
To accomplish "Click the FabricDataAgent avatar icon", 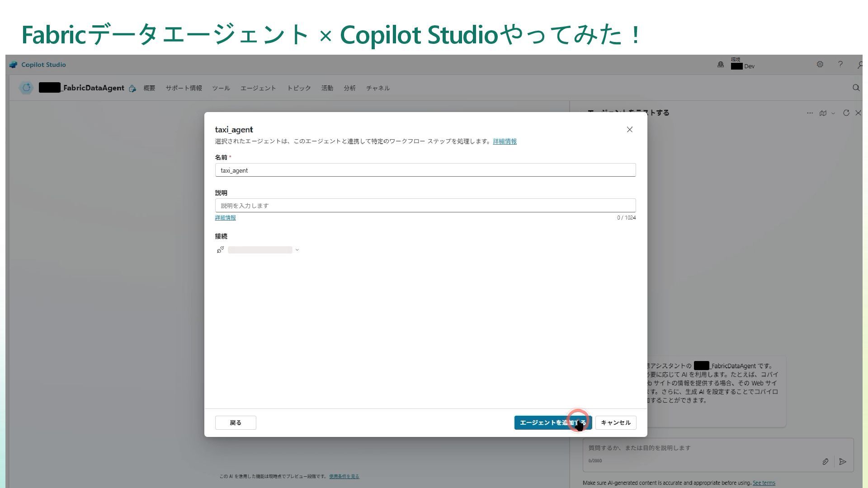I will pyautogui.click(x=27, y=88).
